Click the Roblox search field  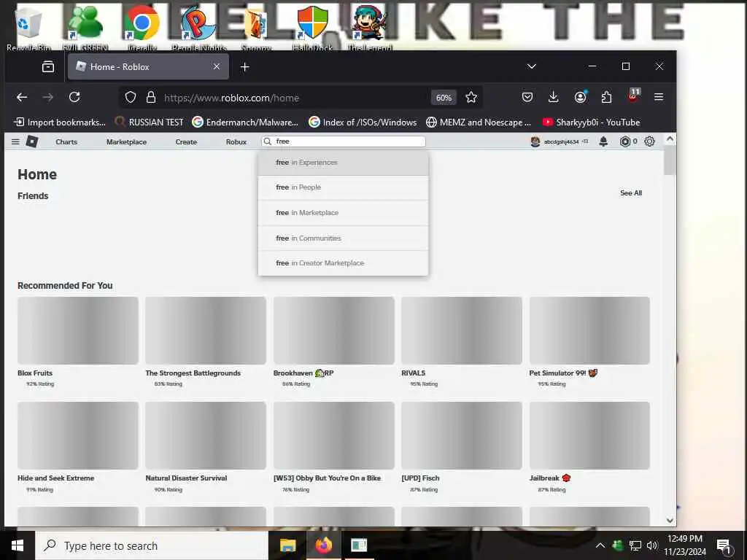point(344,141)
